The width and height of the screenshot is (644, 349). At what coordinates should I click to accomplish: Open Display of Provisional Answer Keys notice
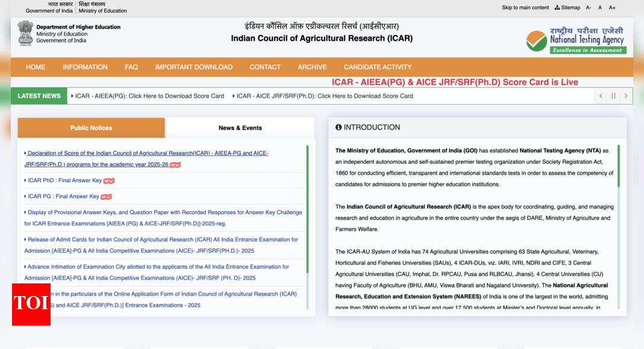click(x=163, y=218)
